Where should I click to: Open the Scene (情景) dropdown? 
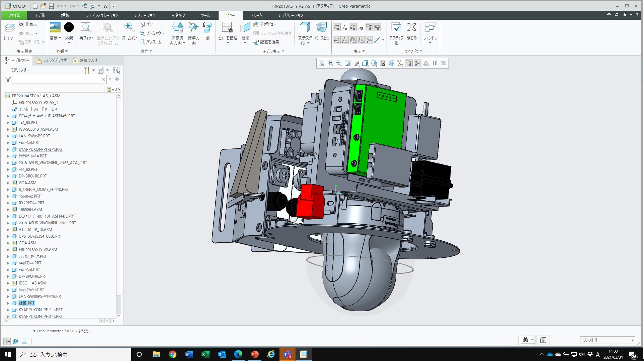tap(60, 38)
